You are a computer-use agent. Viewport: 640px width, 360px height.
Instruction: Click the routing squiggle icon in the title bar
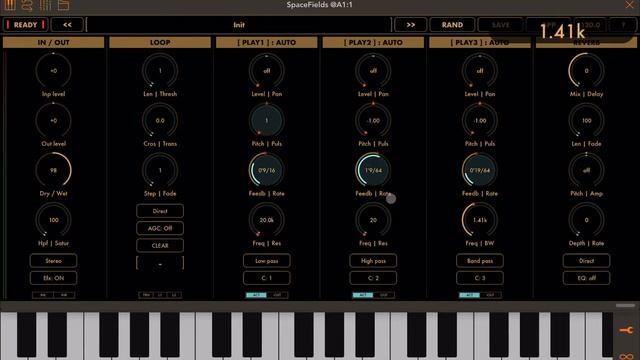click(27, 5)
